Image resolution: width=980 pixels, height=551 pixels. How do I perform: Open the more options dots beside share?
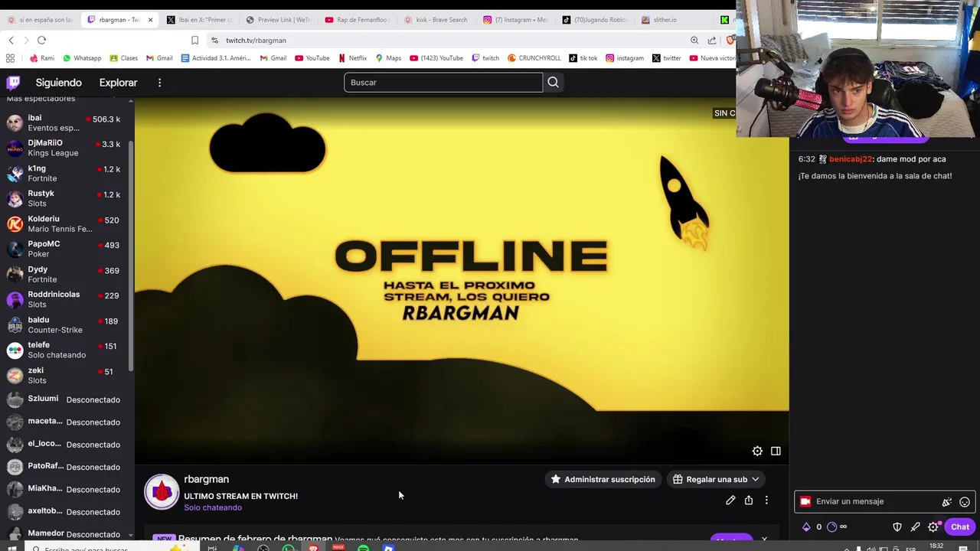click(766, 500)
